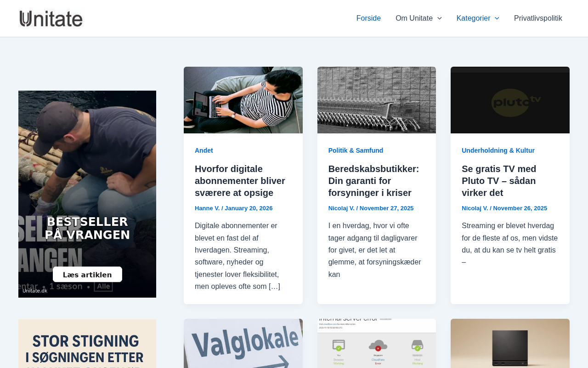The image size is (588, 368).
Task: Open the Pluto TV article thumbnail
Action: click(510, 100)
